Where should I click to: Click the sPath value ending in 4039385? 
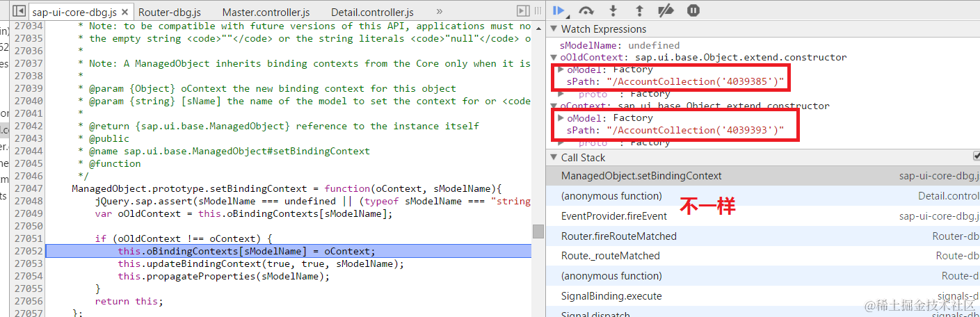click(x=695, y=81)
